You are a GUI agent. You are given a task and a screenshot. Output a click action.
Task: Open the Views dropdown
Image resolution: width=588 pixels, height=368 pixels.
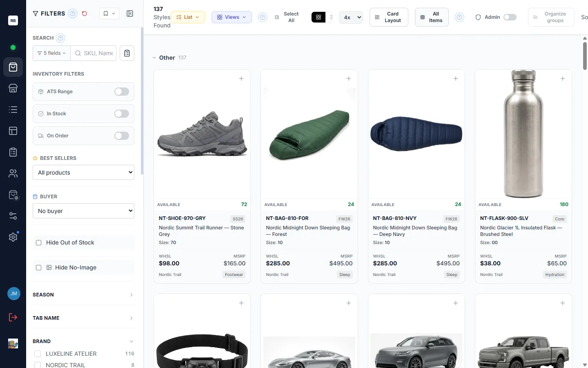point(232,17)
